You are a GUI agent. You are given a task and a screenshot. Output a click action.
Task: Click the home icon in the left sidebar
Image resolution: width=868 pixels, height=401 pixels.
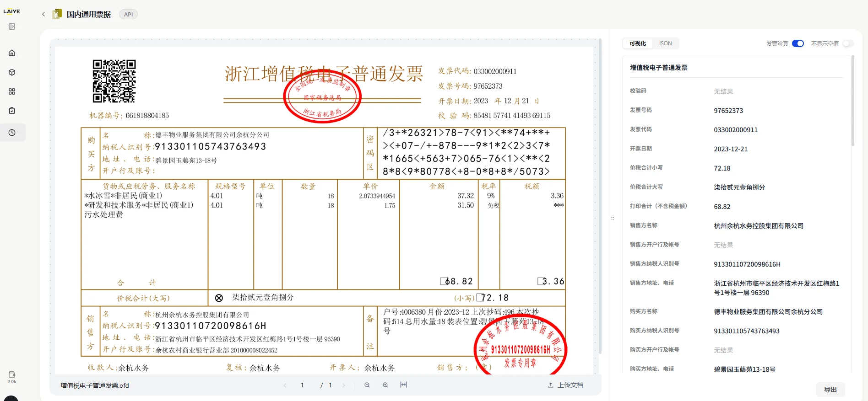click(x=12, y=53)
